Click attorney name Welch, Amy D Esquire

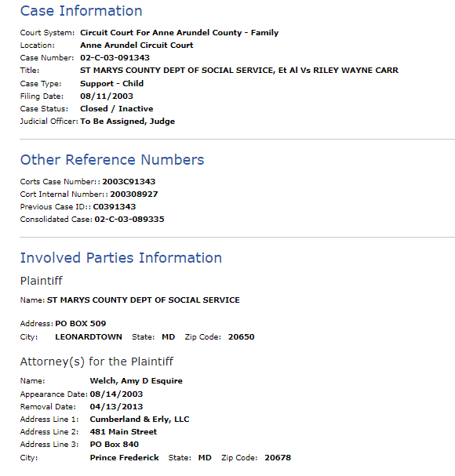point(136,381)
